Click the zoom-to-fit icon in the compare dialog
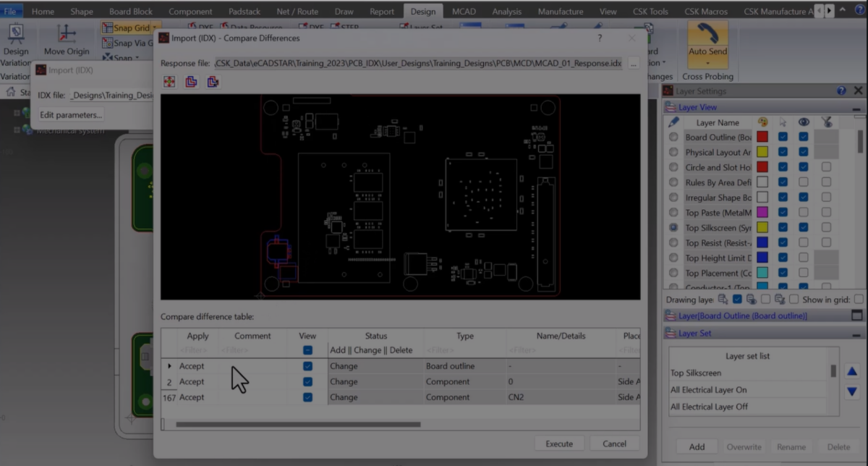This screenshot has height=466, width=868. tap(169, 81)
